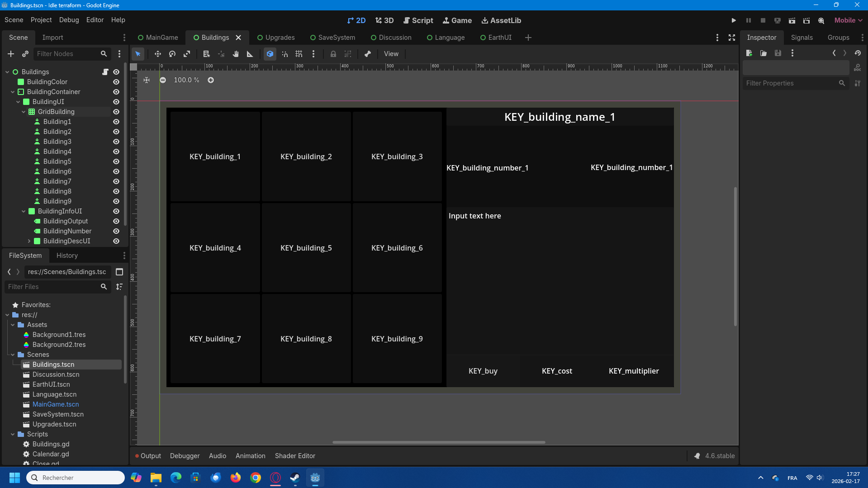Select the Rotate Mode tool
Image resolution: width=868 pixels, height=488 pixels.
click(x=172, y=54)
